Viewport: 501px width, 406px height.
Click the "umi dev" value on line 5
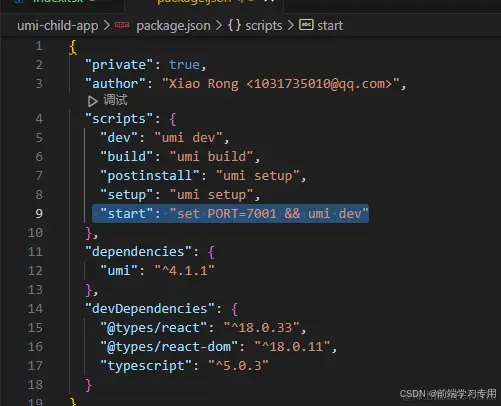pyautogui.click(x=189, y=138)
